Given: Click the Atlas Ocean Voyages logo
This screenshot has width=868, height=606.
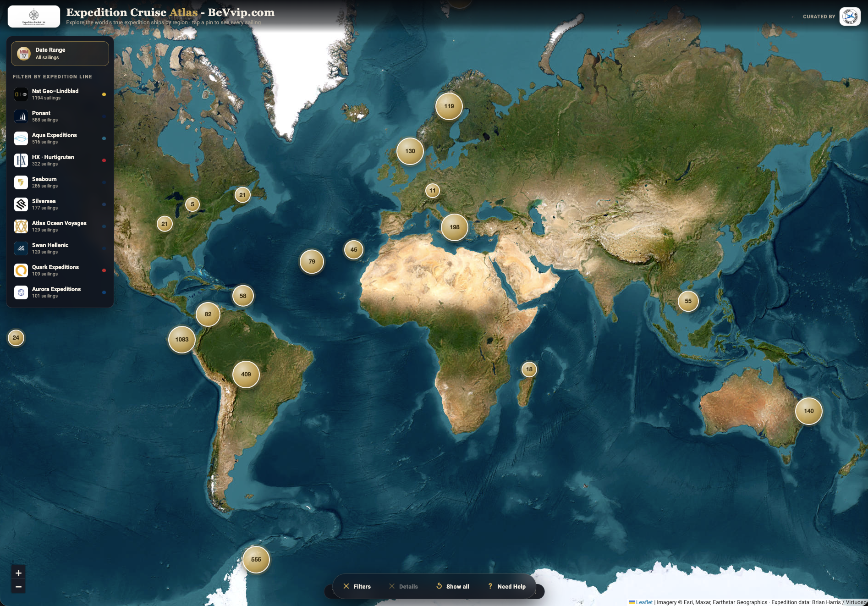Looking at the screenshot, I should pyautogui.click(x=21, y=226).
